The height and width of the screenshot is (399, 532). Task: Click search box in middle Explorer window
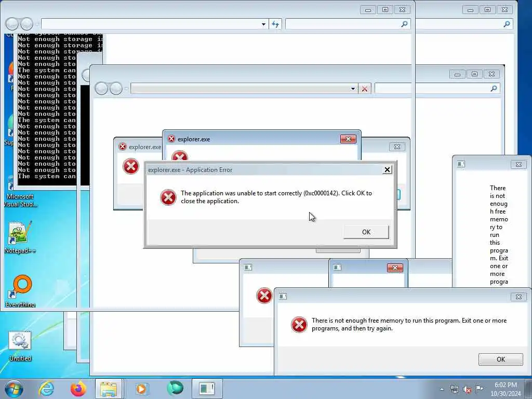click(437, 88)
